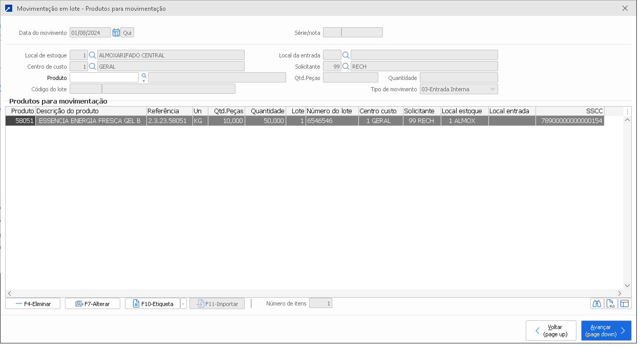644x347 pixels.
Task: Click the binoculars find icon
Action: coord(597,303)
